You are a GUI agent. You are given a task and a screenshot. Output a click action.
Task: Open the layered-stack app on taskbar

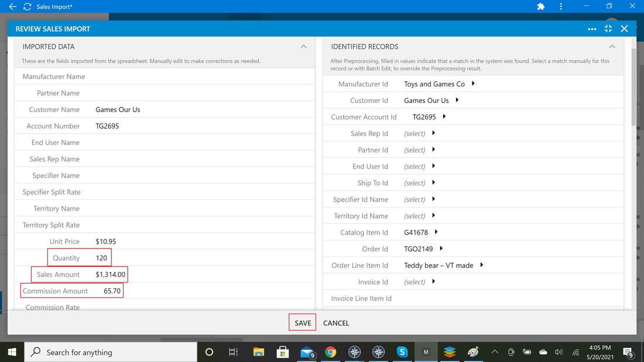[x=450, y=352]
